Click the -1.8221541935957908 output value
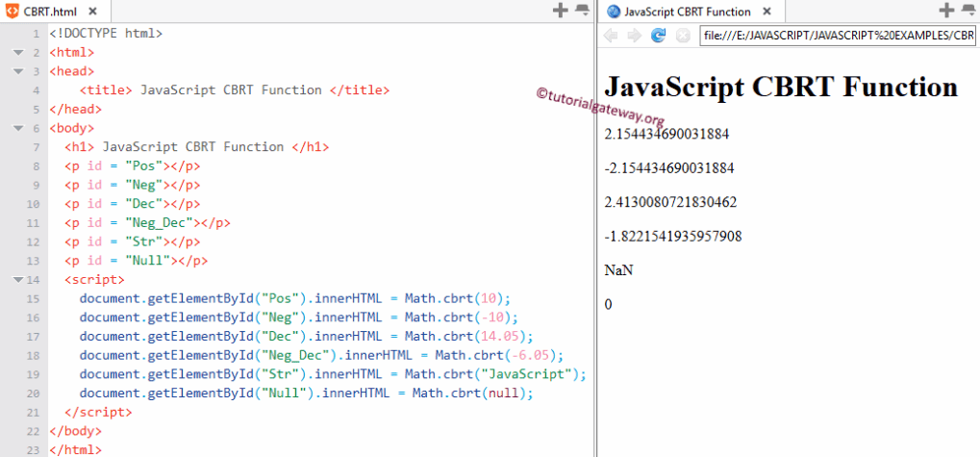 tap(673, 237)
